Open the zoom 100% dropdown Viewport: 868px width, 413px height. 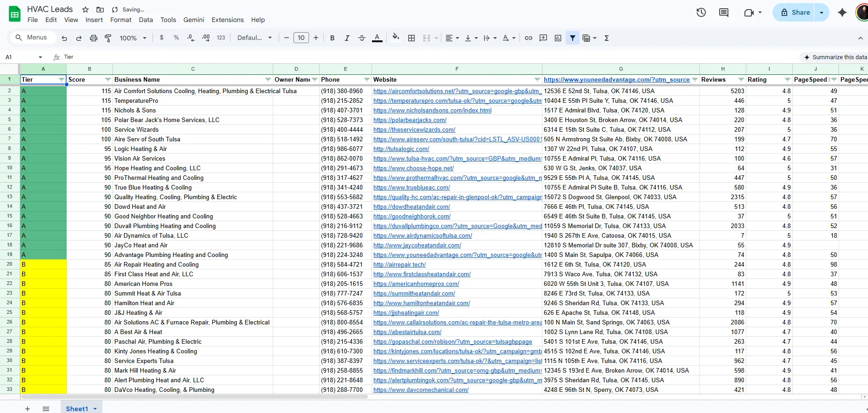pos(133,38)
